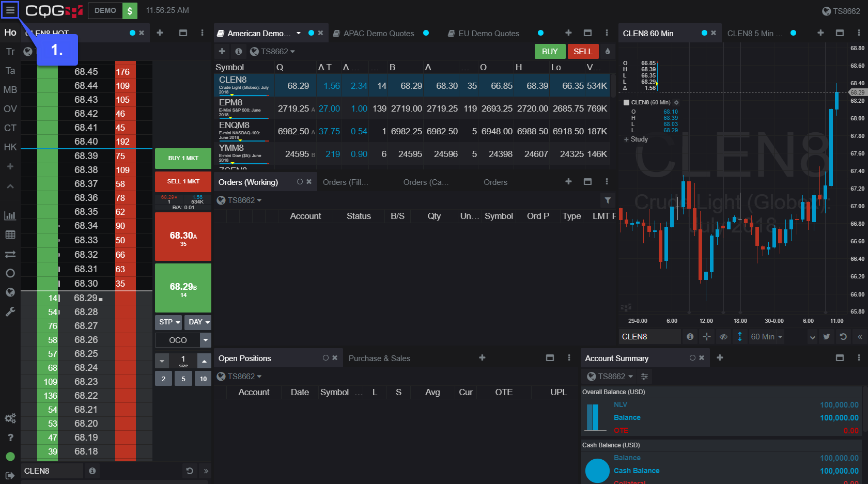Open help question mark icon

pyautogui.click(x=10, y=438)
